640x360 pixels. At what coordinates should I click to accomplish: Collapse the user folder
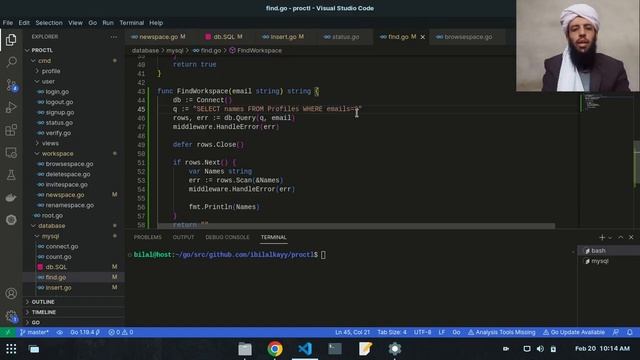point(73,81)
